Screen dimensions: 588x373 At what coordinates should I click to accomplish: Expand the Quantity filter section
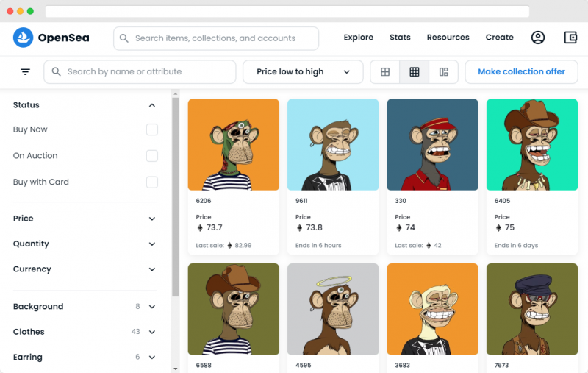(152, 244)
